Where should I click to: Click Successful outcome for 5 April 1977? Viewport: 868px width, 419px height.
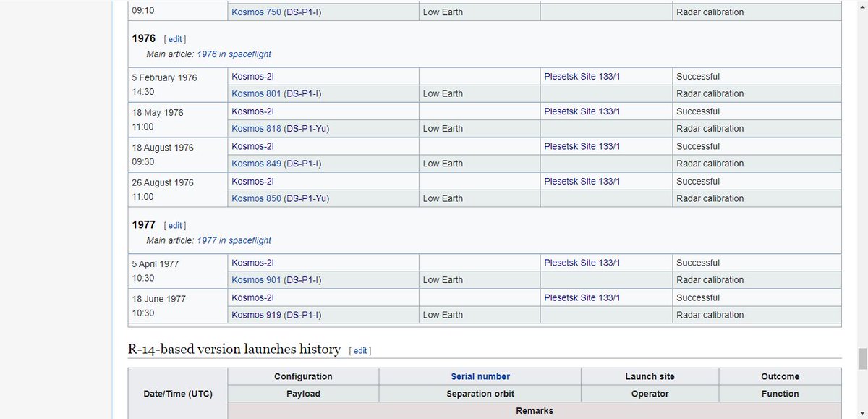[x=698, y=263]
